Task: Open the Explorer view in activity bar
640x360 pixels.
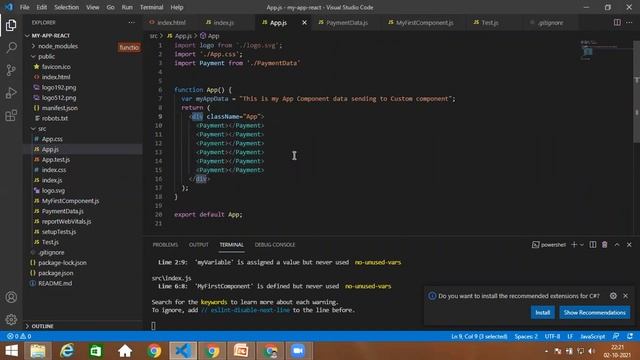Action: [x=11, y=25]
